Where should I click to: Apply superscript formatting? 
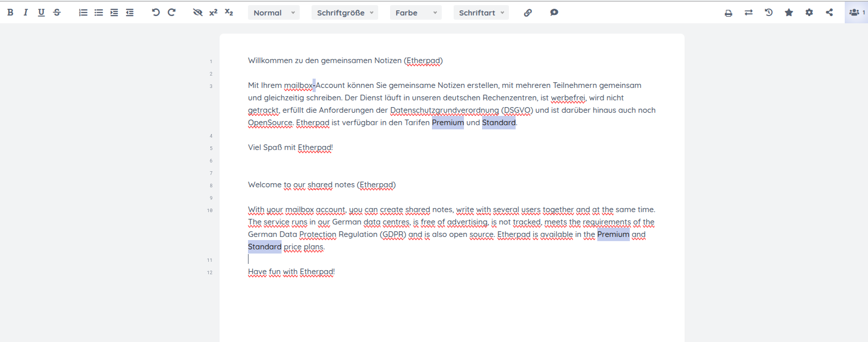click(x=213, y=12)
